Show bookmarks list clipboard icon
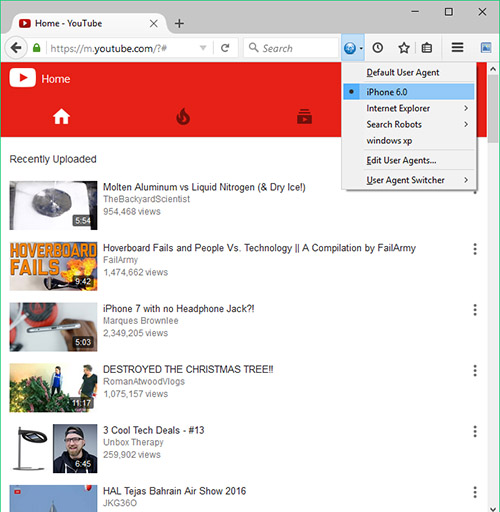The image size is (500, 512). click(427, 48)
